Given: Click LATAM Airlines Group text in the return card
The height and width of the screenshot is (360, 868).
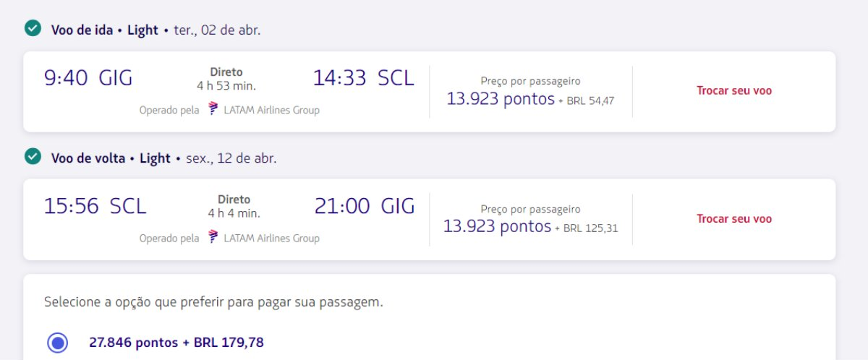Looking at the screenshot, I should tap(271, 238).
